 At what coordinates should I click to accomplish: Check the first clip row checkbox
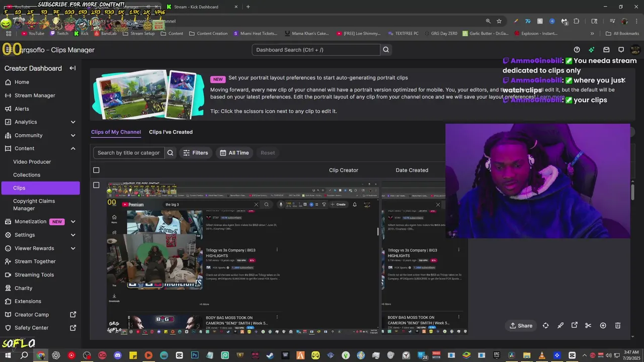point(96,185)
